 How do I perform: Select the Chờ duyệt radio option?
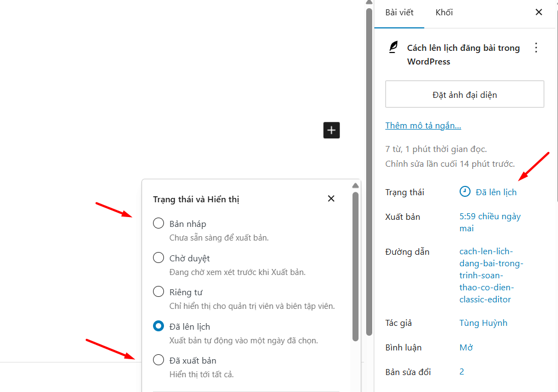coord(158,258)
